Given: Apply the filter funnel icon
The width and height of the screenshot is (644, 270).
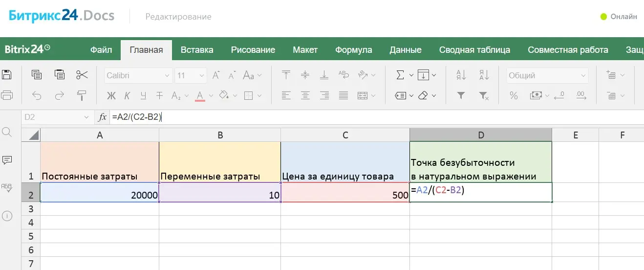Looking at the screenshot, I should point(461,95).
